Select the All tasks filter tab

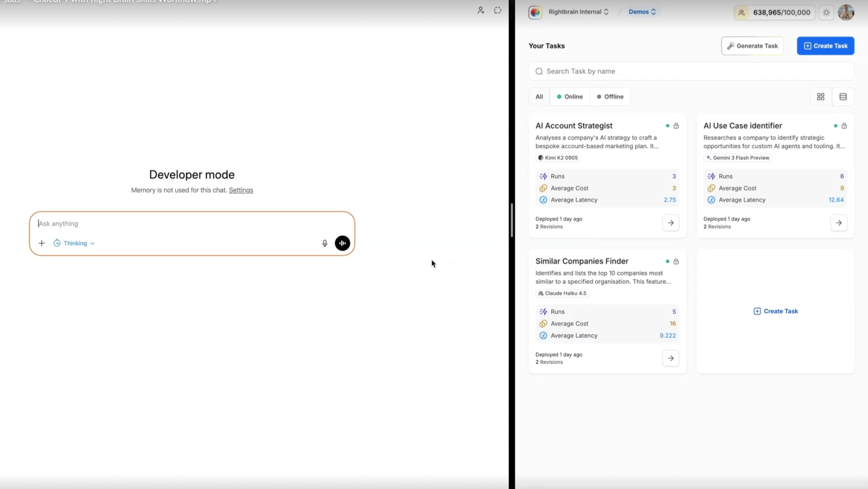point(539,96)
